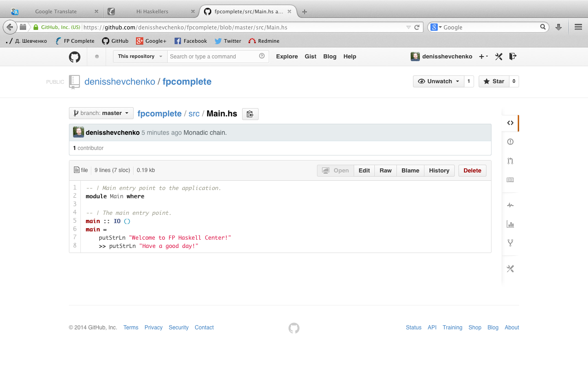Click the fpcomplete repository name link
Viewport: 588px width, 368px height.
pyautogui.click(x=187, y=82)
